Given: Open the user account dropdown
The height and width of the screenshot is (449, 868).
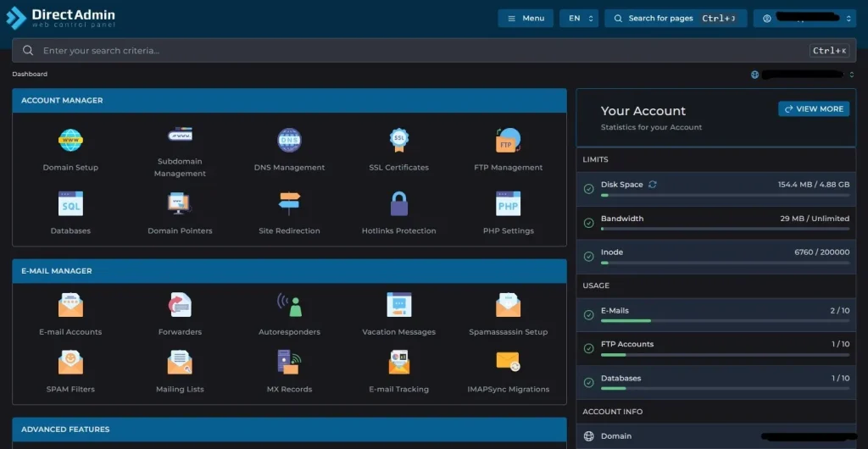Looking at the screenshot, I should pos(804,18).
